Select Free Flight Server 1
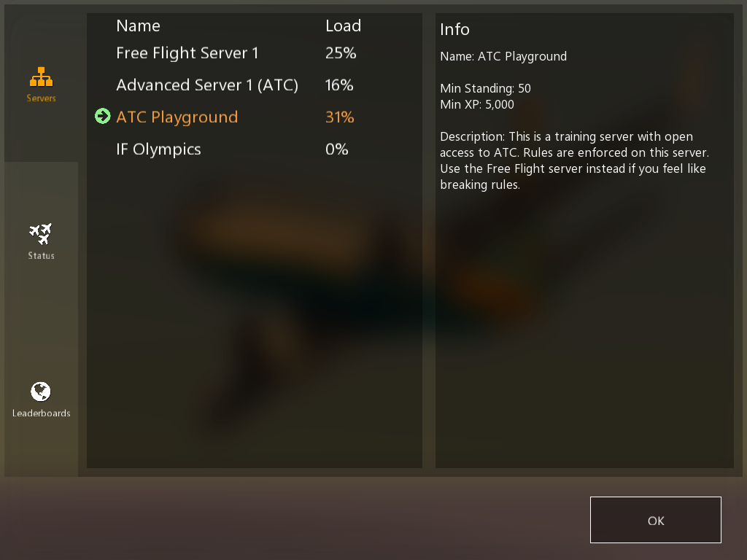This screenshot has width=747, height=560. pos(187,52)
